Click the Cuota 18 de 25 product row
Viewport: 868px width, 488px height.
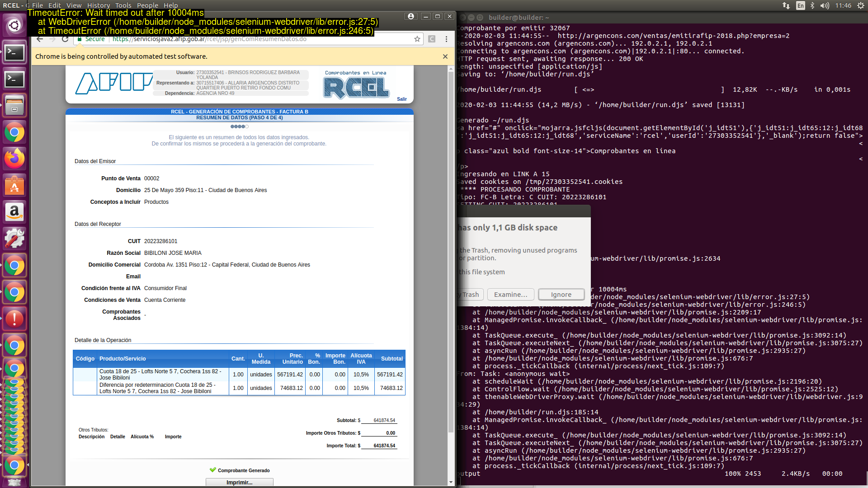coord(239,375)
